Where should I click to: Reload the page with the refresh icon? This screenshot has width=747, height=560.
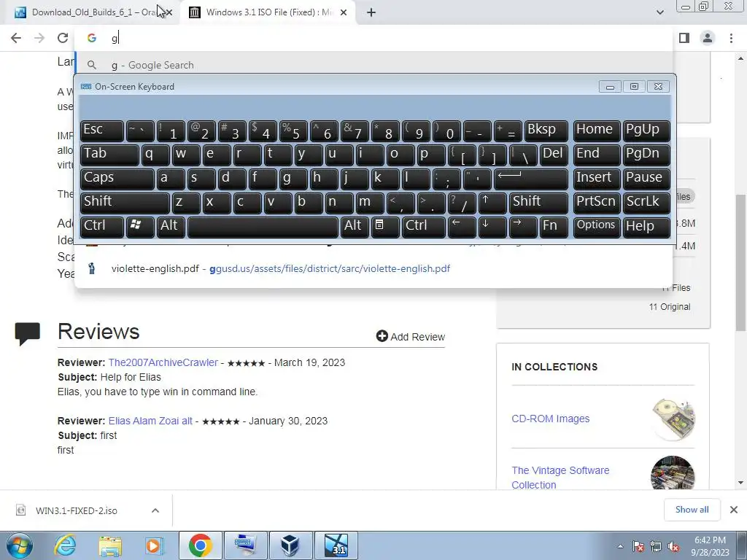coord(63,38)
